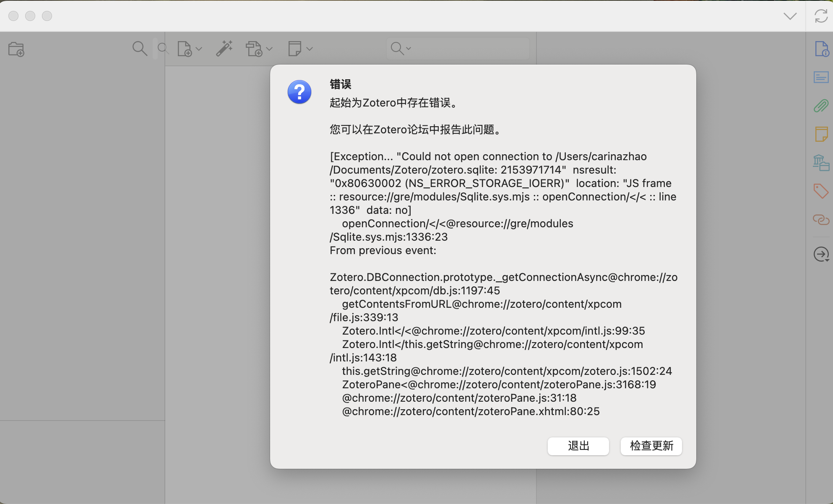Click the blue question mark dialog icon
Image resolution: width=833 pixels, height=504 pixels.
(x=299, y=92)
